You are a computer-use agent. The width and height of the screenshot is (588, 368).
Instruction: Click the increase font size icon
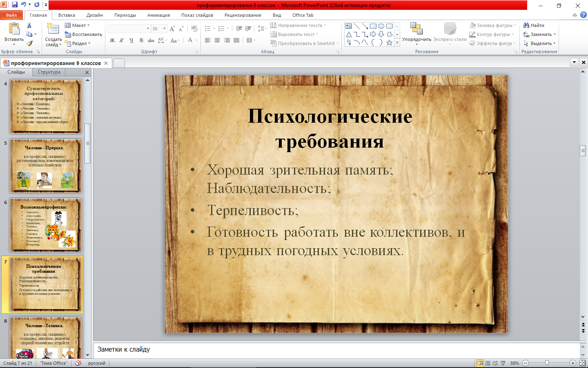172,29
